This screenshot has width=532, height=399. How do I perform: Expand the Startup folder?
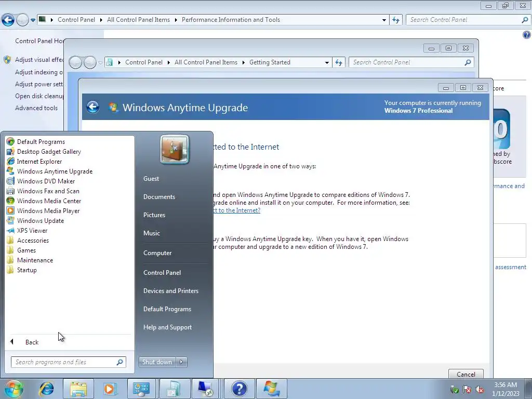(x=27, y=270)
